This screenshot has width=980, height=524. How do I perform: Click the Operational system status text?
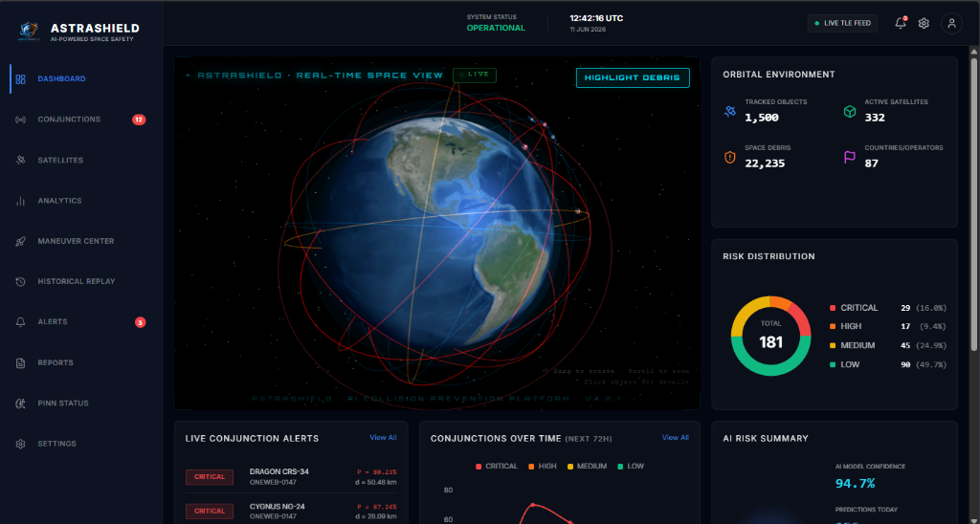[x=497, y=28]
